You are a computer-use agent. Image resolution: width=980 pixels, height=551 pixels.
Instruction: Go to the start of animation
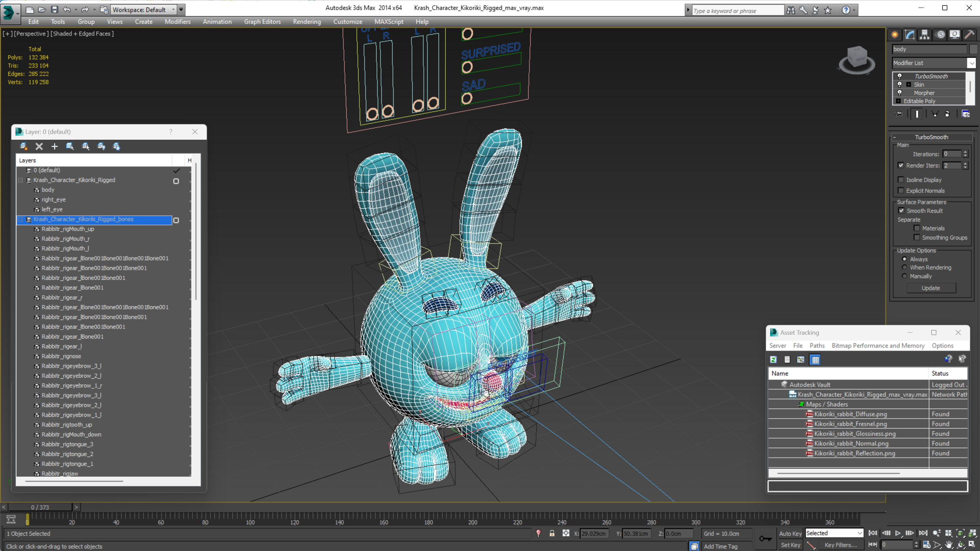(x=873, y=533)
